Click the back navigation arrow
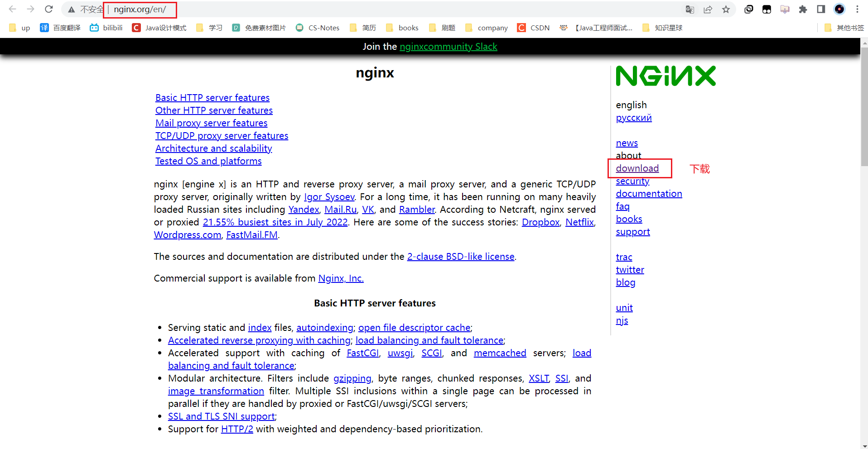This screenshot has width=868, height=449. pyautogui.click(x=12, y=9)
